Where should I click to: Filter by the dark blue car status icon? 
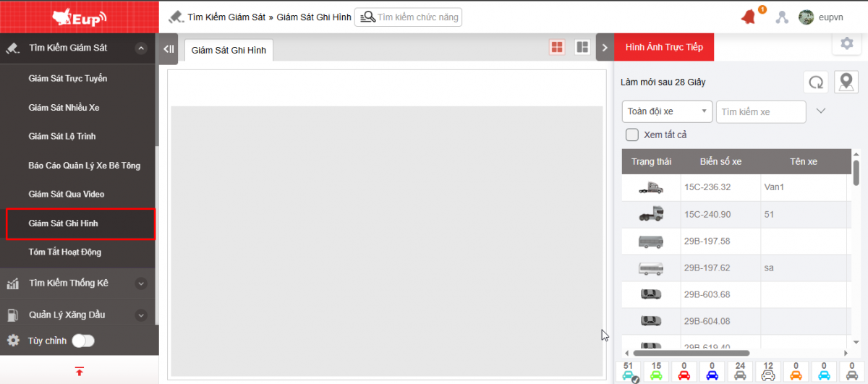point(712,372)
